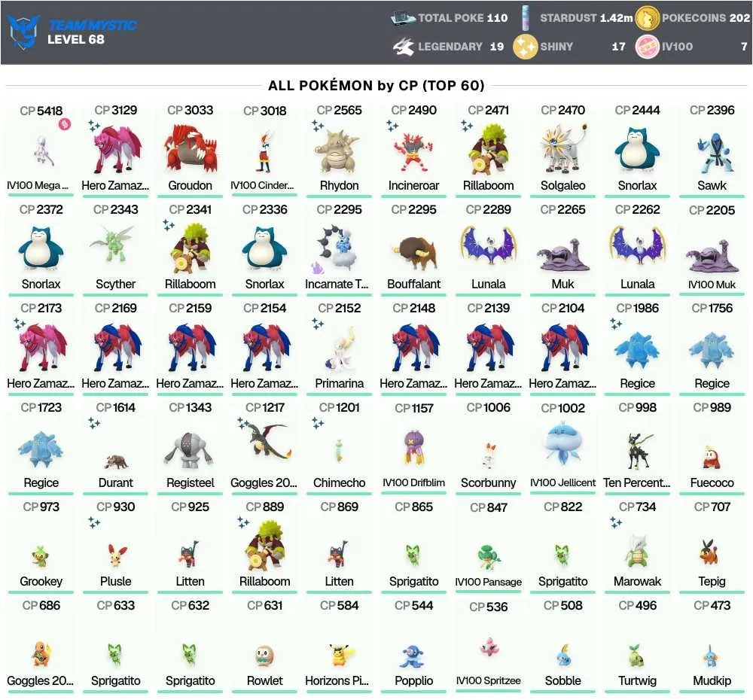Click the Chimecho sprite
The height and width of the screenshot is (700, 753).
point(339,450)
